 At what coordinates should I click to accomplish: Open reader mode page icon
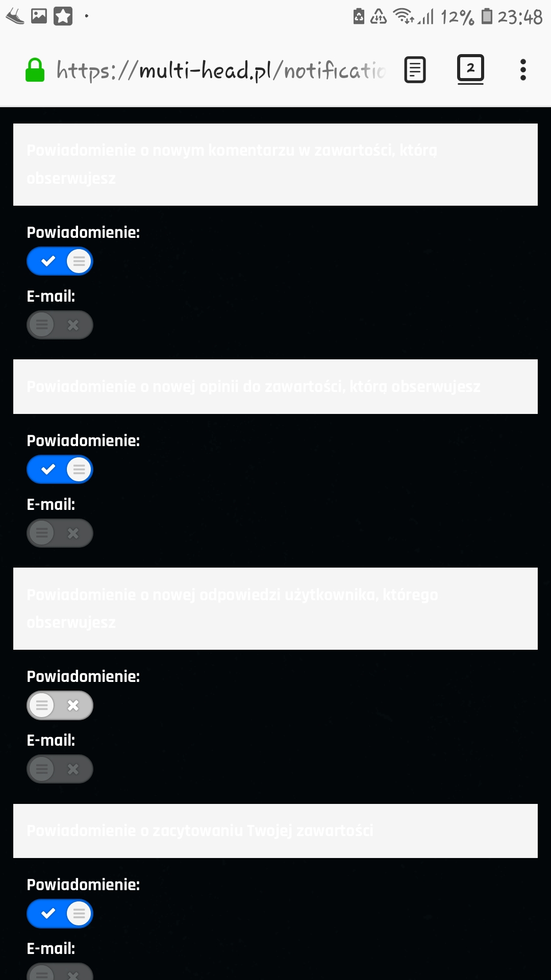415,70
